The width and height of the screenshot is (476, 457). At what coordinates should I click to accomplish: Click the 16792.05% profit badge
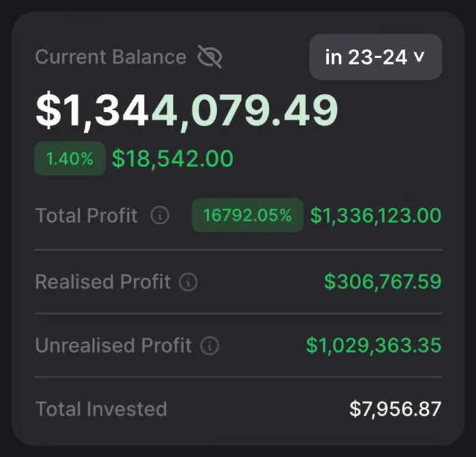(248, 215)
